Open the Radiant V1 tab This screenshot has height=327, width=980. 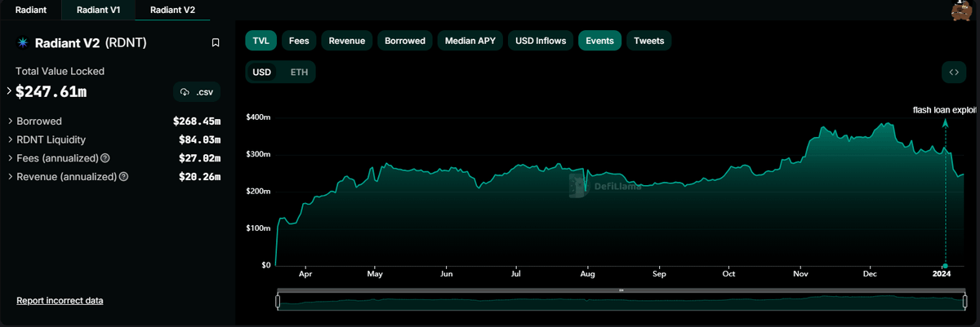pyautogui.click(x=99, y=10)
